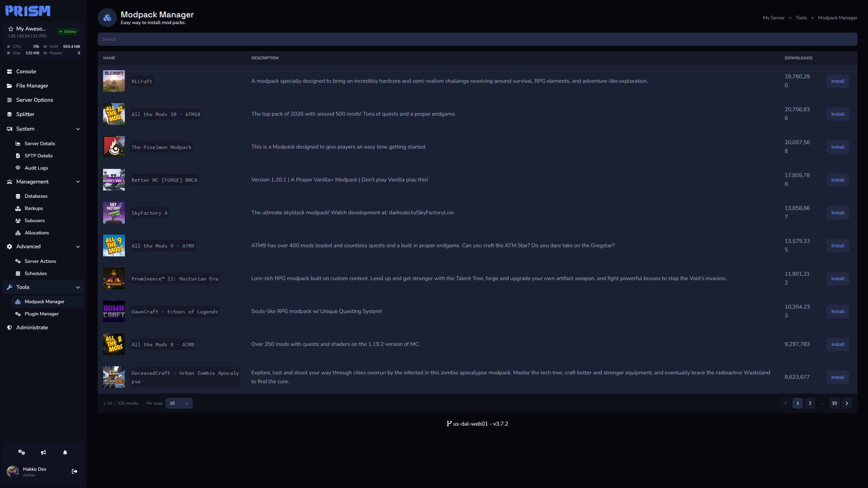Screen dimensions: 868x488
Task: Install All the Mods 10 - ATM10
Action: point(837,114)
